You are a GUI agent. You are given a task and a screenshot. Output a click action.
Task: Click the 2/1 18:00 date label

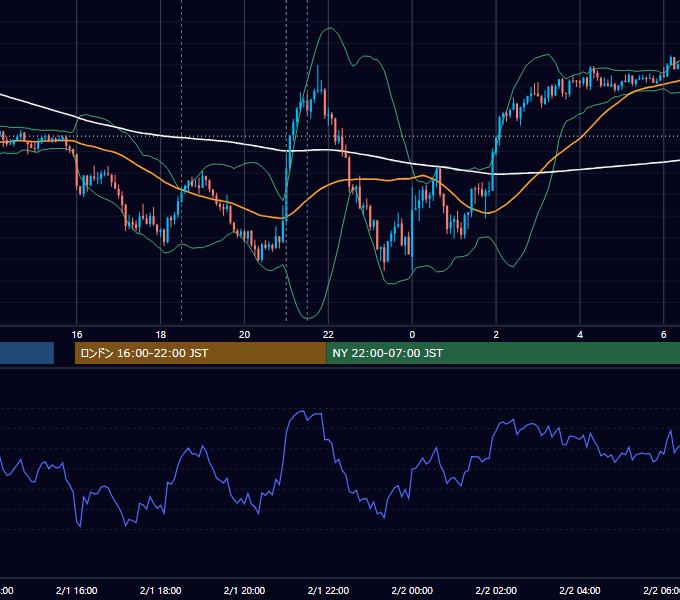coord(160,590)
